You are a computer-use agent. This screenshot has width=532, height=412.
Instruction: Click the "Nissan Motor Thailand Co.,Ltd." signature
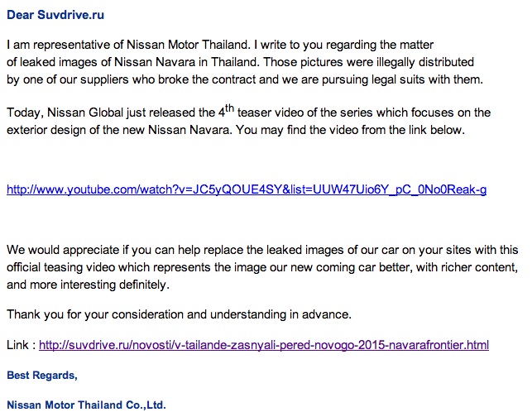[86, 405]
